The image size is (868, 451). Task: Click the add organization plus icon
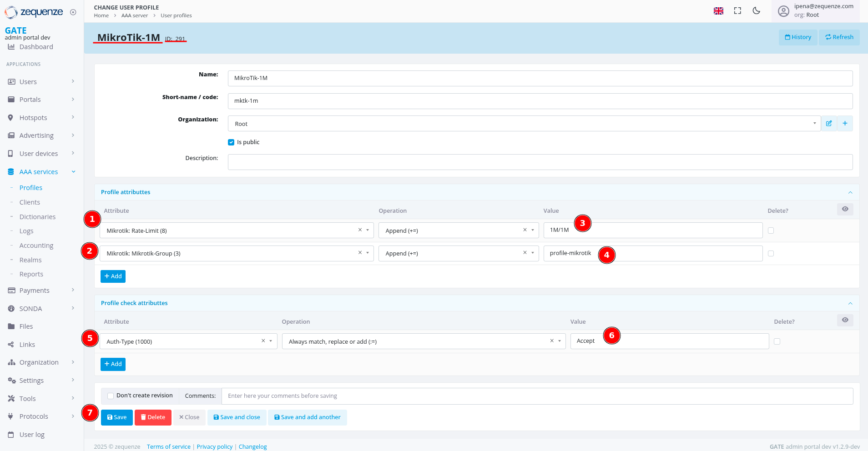(845, 124)
